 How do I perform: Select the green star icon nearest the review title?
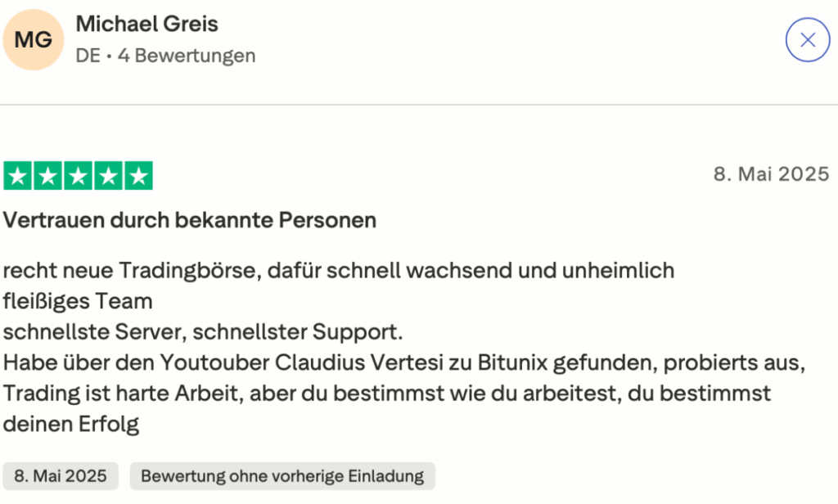[x=16, y=174]
